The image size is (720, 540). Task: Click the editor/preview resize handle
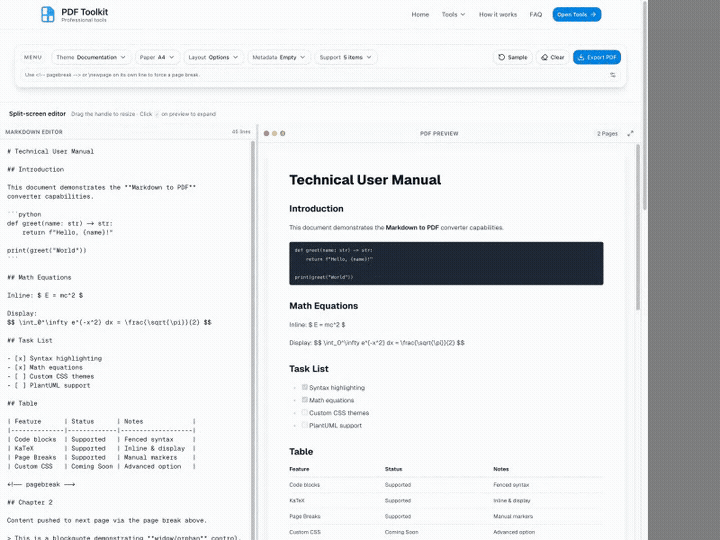[x=257, y=332]
